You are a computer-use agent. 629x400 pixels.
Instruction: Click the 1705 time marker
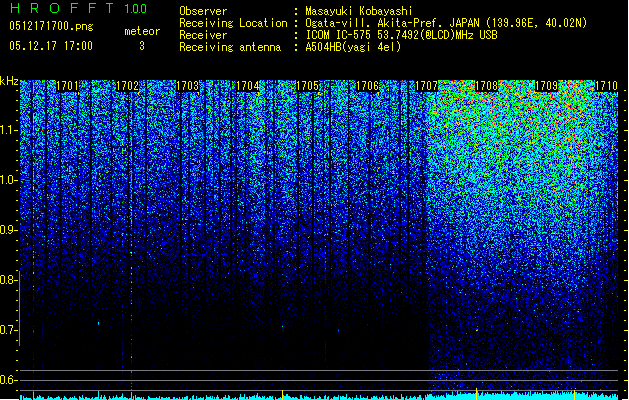pos(307,86)
